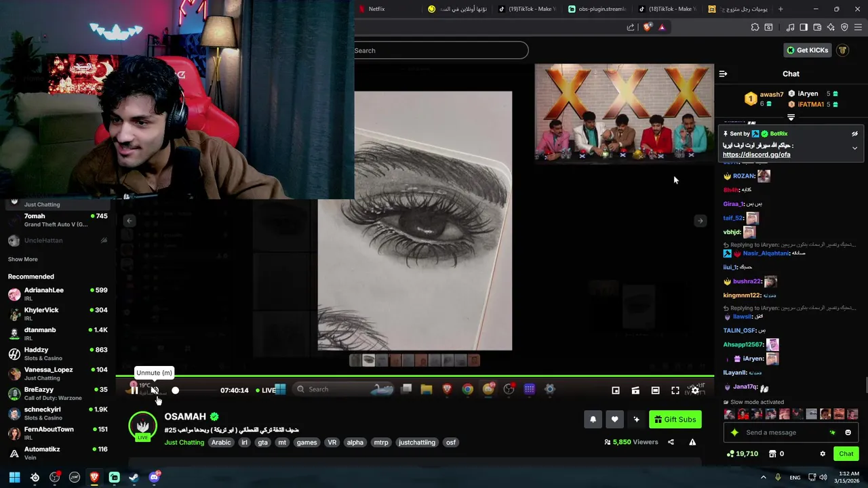Open 7omah followed channel
This screenshot has height=488, width=868.
point(58,220)
